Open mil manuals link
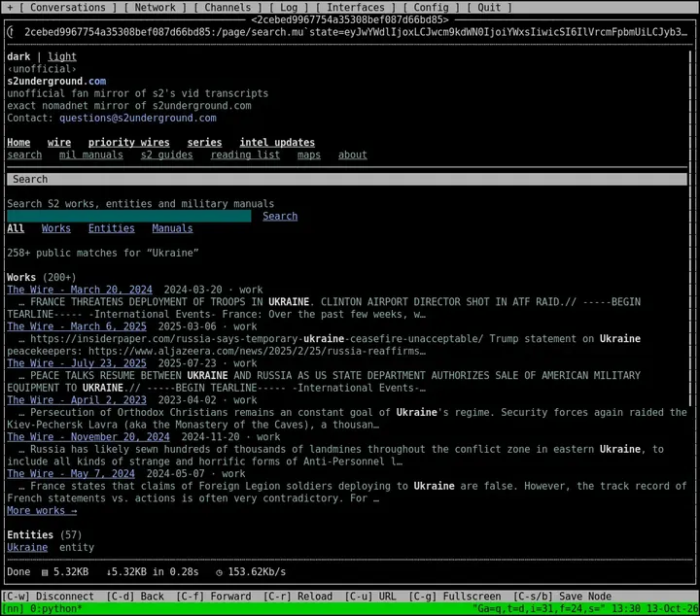The image size is (700, 616). [91, 154]
